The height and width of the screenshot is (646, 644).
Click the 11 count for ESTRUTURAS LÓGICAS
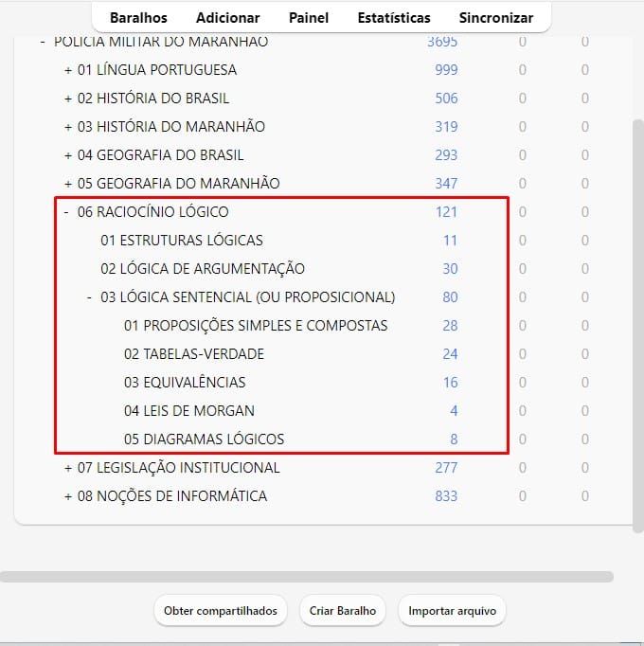(451, 241)
